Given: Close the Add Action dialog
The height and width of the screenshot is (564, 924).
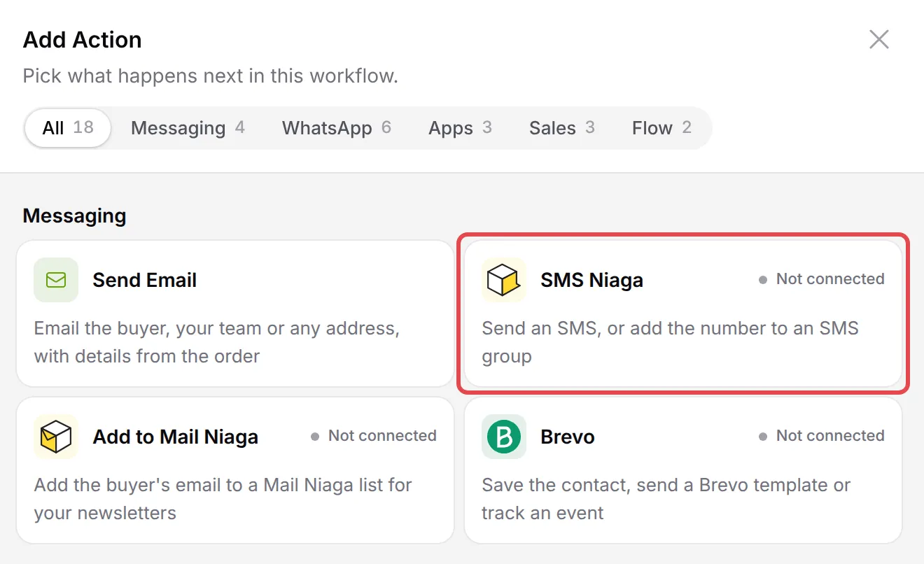Looking at the screenshot, I should click(879, 39).
